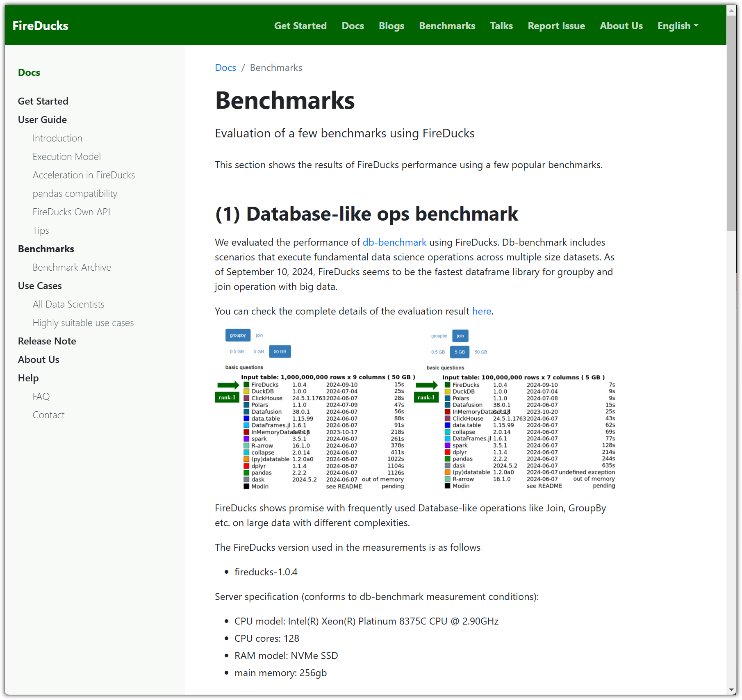Open User Guide in sidebar
This screenshot has width=742, height=700.
[x=42, y=120]
